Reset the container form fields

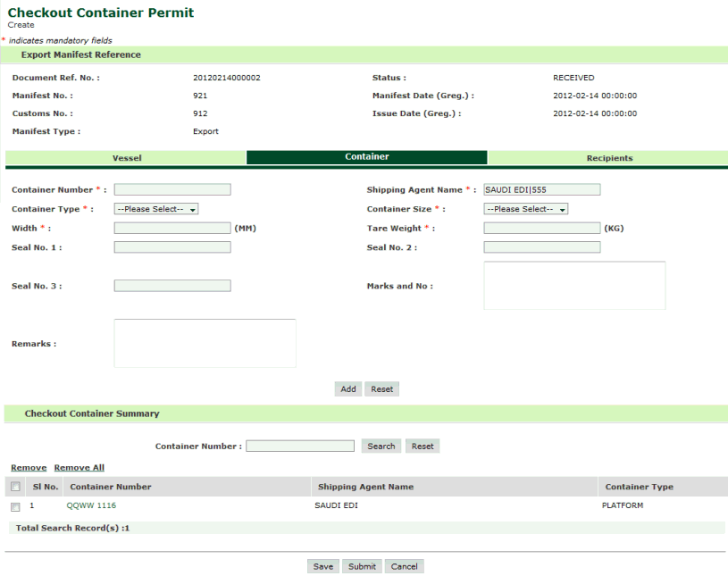tap(381, 389)
